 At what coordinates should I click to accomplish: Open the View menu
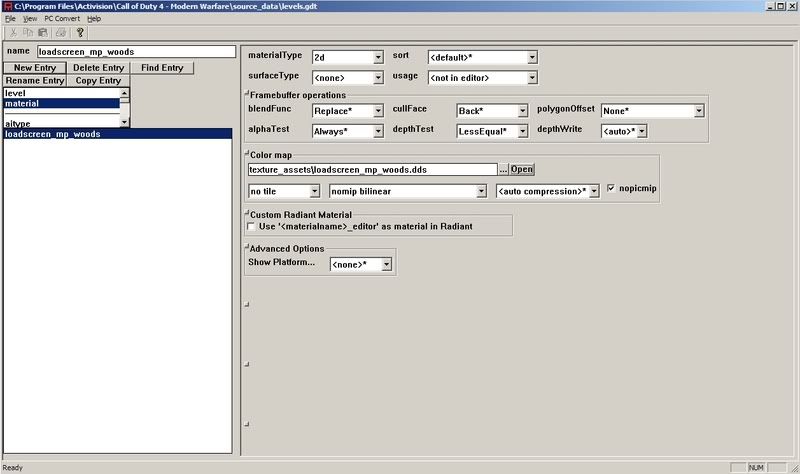coord(30,18)
